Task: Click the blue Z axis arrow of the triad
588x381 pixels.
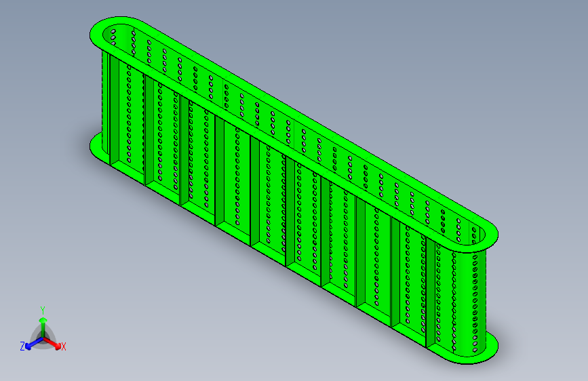Action: pos(34,343)
